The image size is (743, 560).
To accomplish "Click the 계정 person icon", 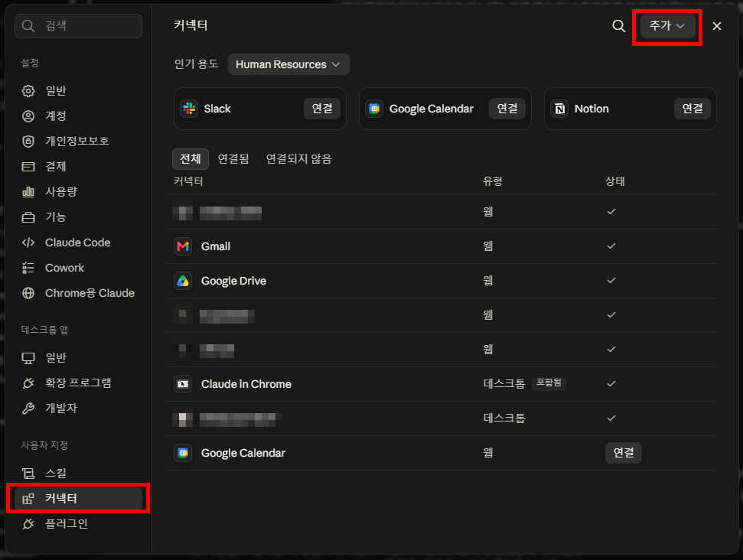I will [x=28, y=116].
